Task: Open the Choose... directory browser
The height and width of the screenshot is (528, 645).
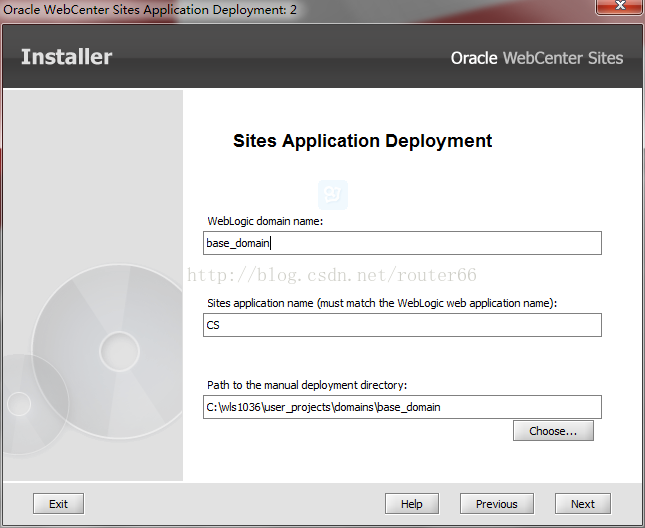Action: 553,431
